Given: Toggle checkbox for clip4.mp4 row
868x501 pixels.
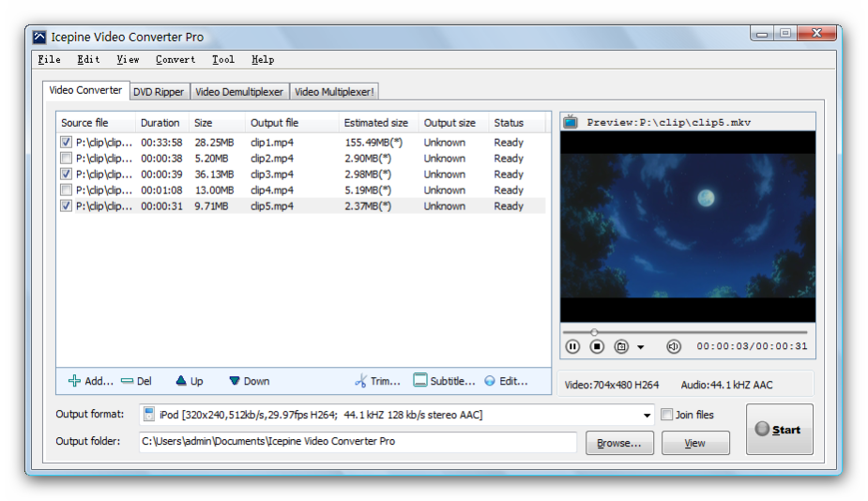Looking at the screenshot, I should pyautogui.click(x=66, y=190).
